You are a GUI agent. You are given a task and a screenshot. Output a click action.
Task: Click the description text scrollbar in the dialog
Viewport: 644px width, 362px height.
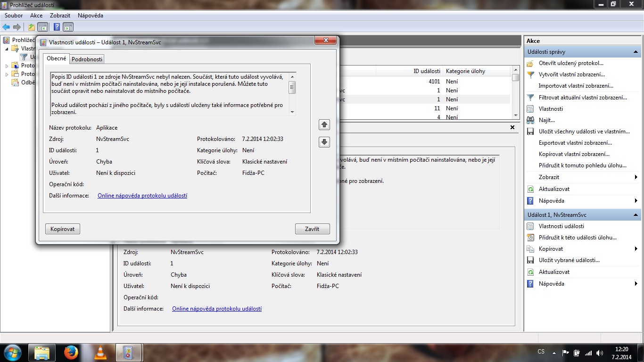[x=292, y=94]
